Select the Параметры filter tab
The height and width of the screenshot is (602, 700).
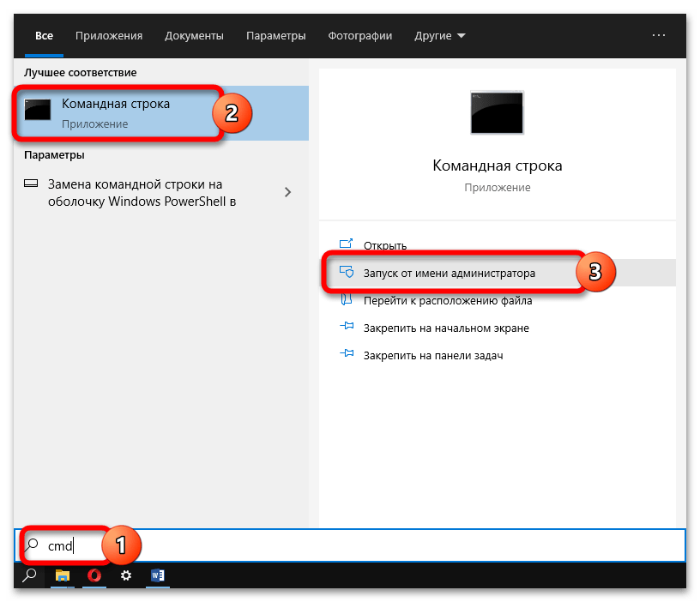click(275, 36)
